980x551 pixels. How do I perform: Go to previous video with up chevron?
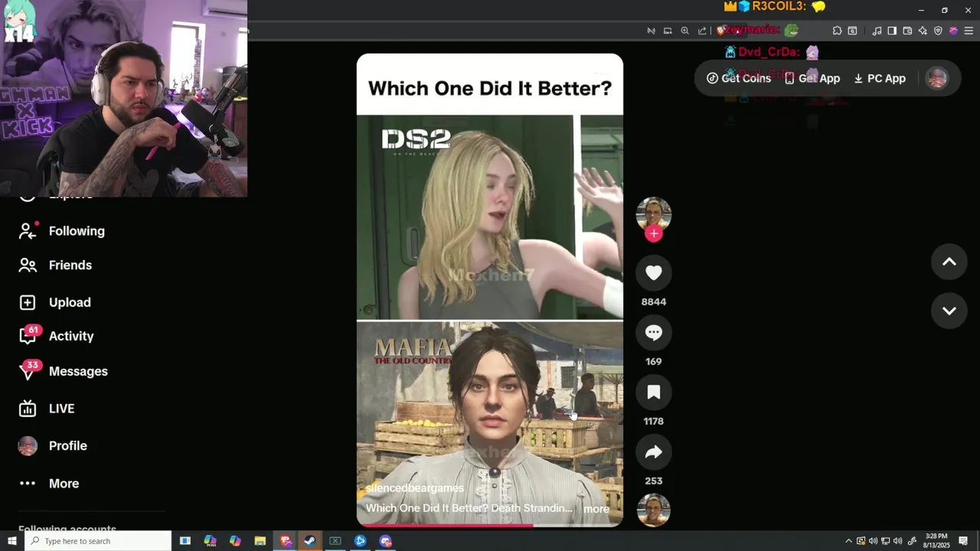pyautogui.click(x=949, y=262)
